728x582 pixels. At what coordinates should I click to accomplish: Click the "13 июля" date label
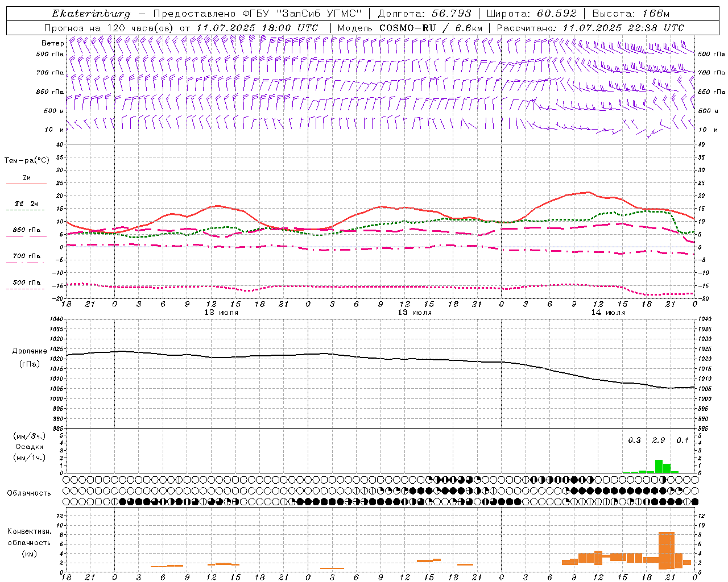tap(415, 313)
